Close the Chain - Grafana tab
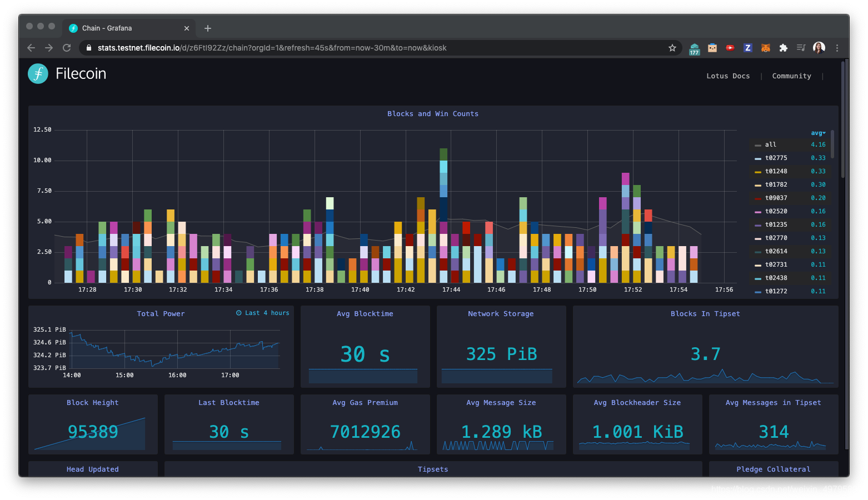 (187, 28)
